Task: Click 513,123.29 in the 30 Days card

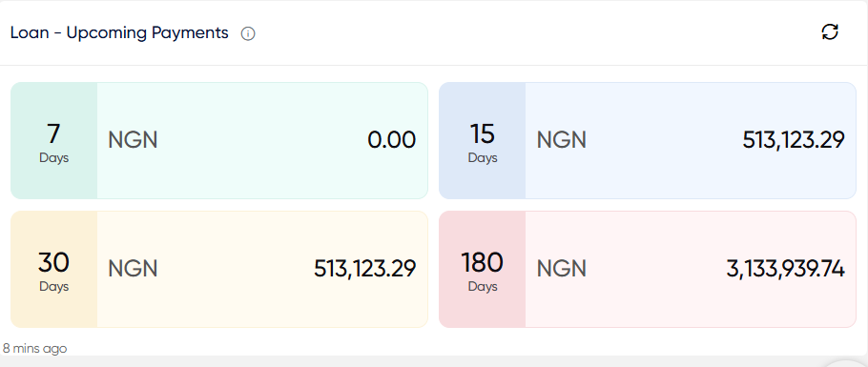Action: (364, 269)
